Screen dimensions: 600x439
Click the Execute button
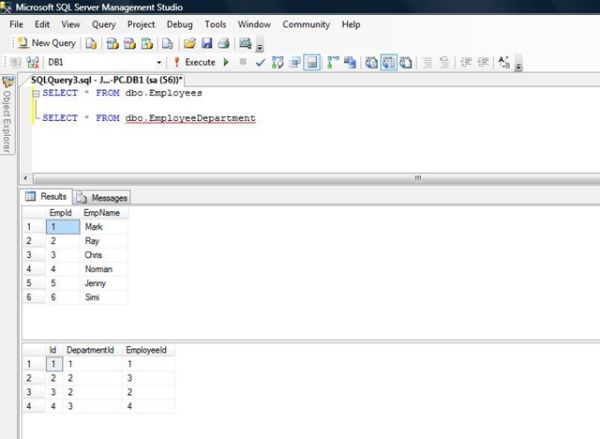click(x=194, y=62)
